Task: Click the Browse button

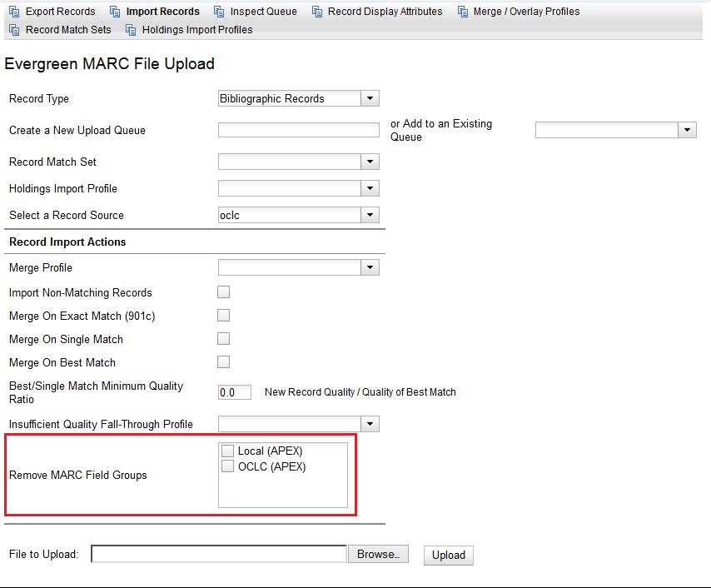Action: (x=378, y=555)
